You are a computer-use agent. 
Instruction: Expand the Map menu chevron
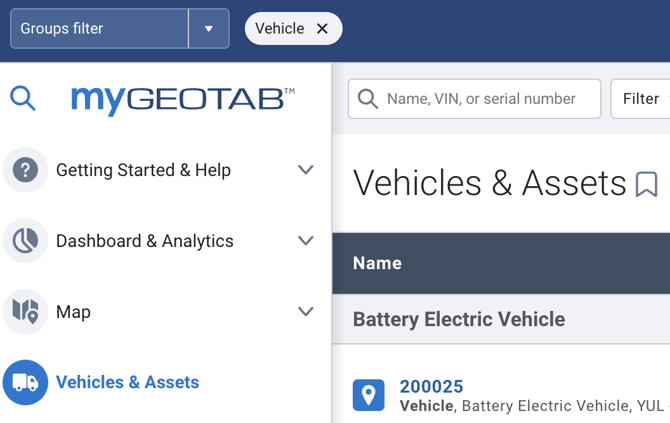click(x=306, y=311)
